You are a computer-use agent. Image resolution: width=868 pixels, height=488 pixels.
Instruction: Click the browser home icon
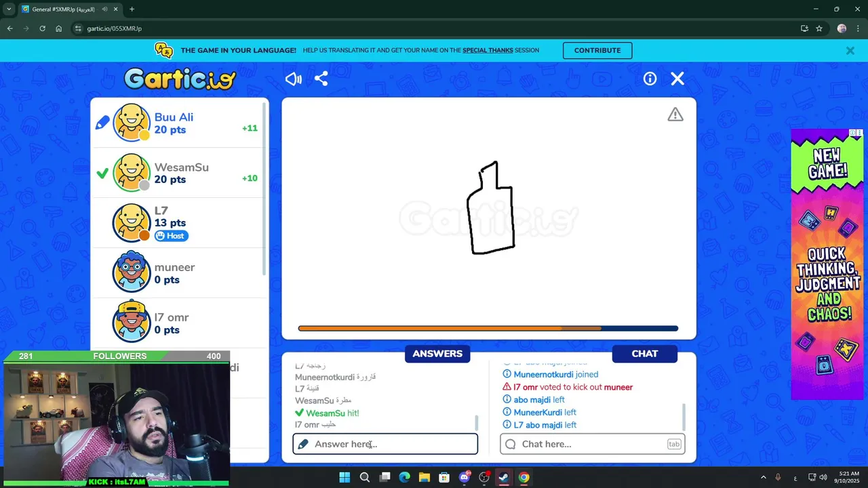tap(59, 28)
